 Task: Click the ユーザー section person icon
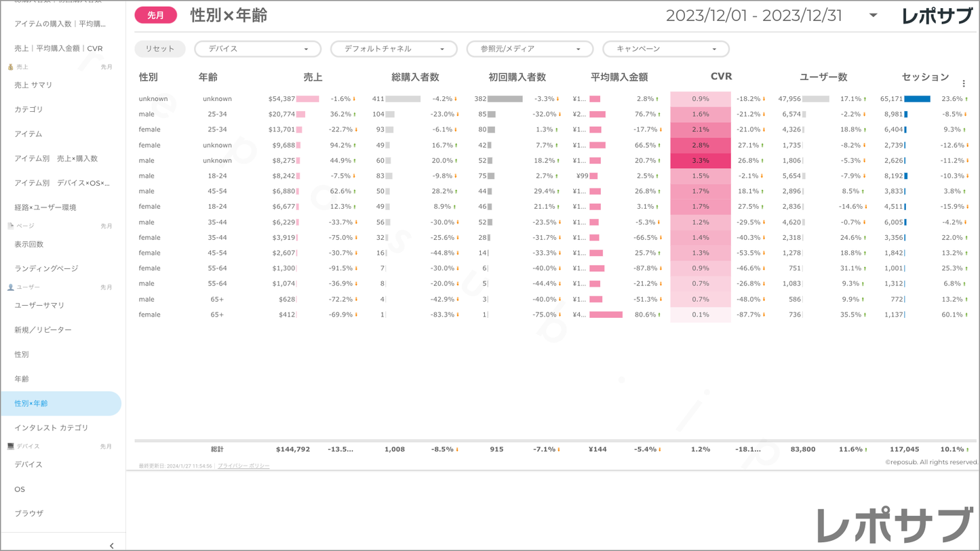[x=10, y=287]
